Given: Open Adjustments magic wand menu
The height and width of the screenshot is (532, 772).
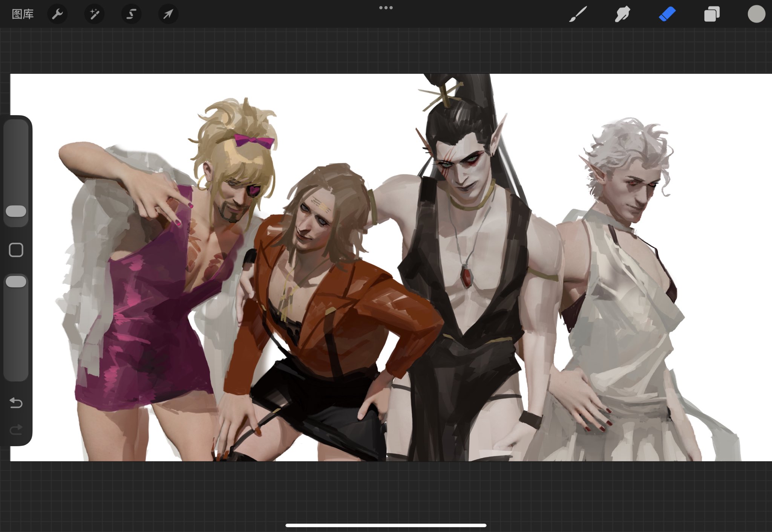Looking at the screenshot, I should (x=94, y=14).
